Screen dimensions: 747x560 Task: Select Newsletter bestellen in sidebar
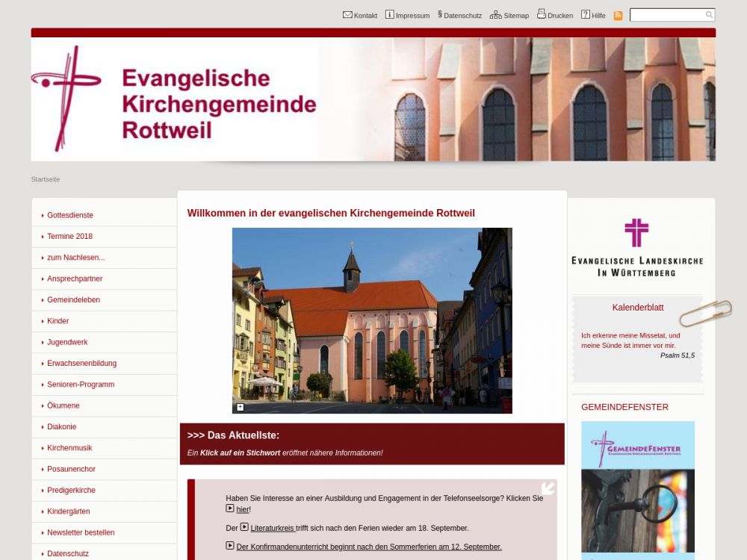pyautogui.click(x=81, y=532)
